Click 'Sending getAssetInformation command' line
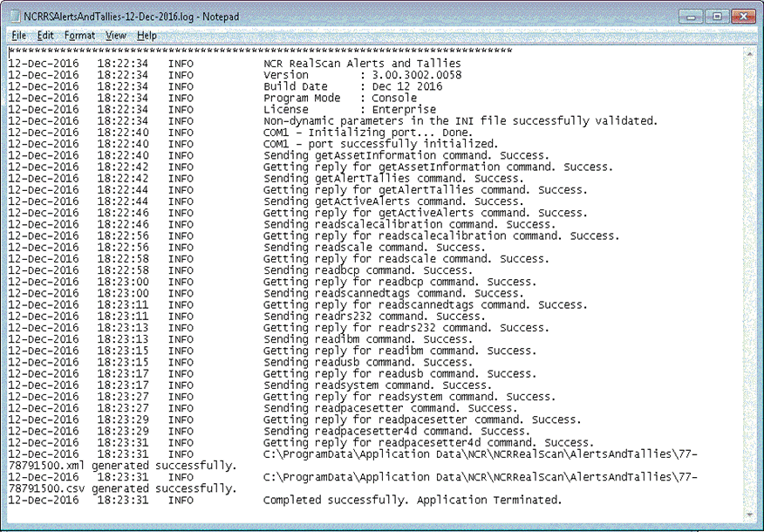Screen dimensions: 764x532 pos(406,155)
